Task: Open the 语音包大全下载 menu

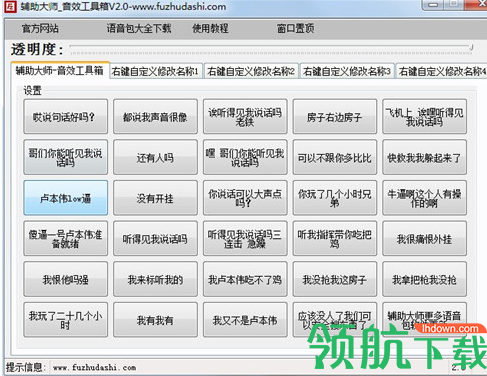Action: coord(139,29)
